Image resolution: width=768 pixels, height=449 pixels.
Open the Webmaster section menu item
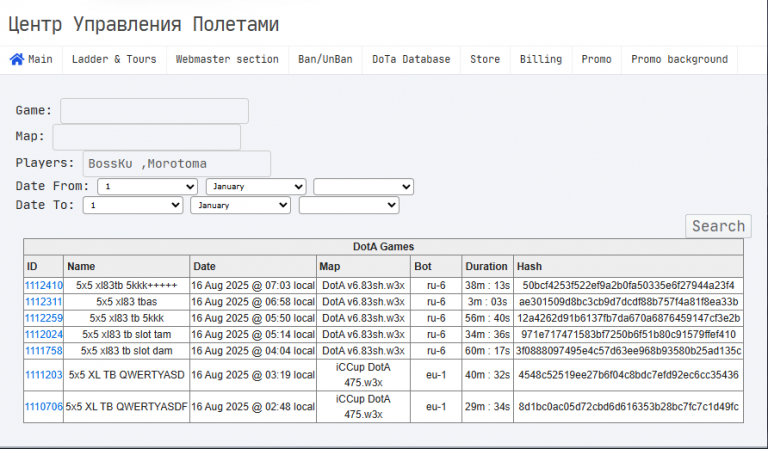pos(227,59)
